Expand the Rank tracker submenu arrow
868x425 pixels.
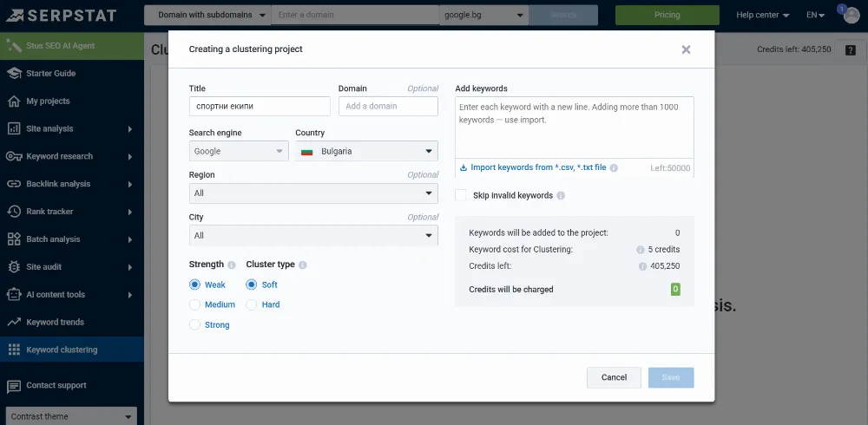(130, 212)
